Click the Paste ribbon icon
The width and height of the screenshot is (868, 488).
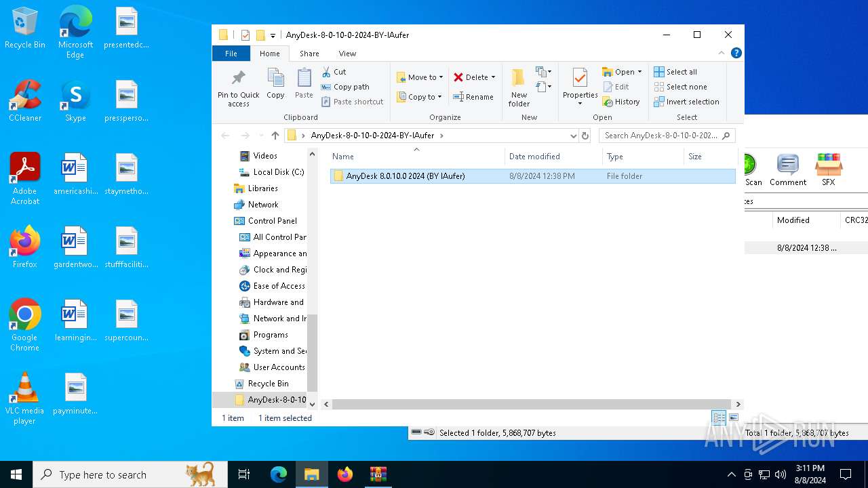click(x=304, y=78)
